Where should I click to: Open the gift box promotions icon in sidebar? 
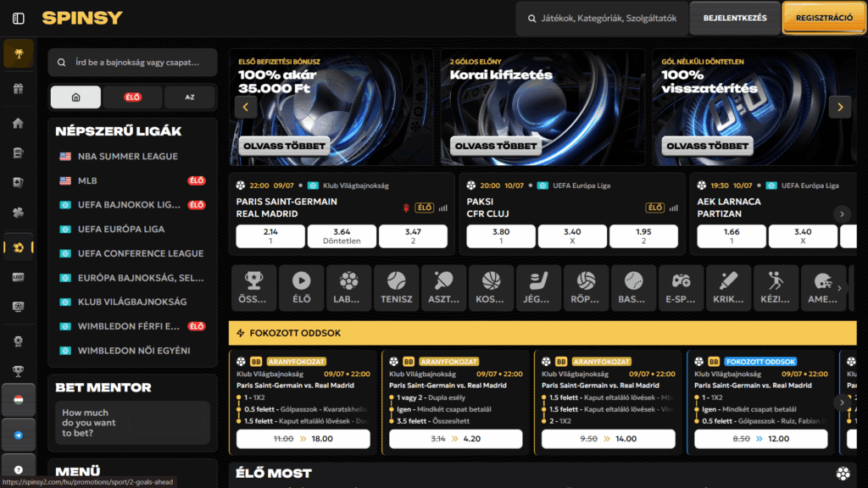pyautogui.click(x=19, y=88)
